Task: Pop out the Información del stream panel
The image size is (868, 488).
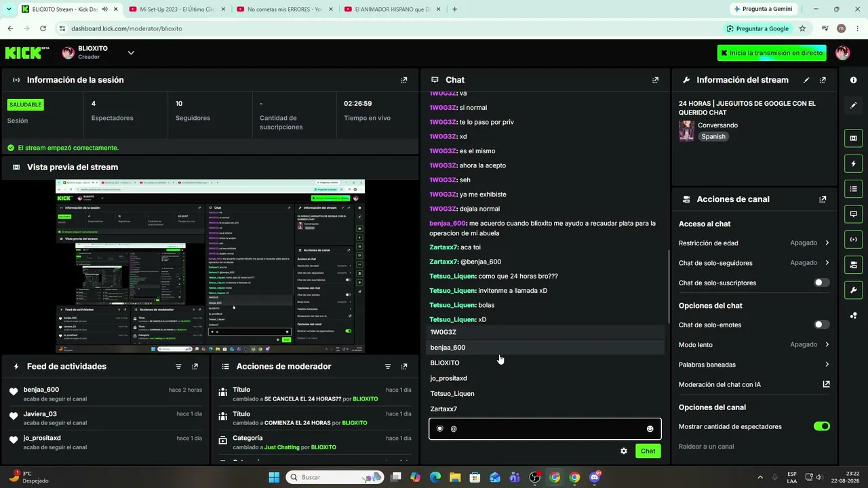Action: 823,80
